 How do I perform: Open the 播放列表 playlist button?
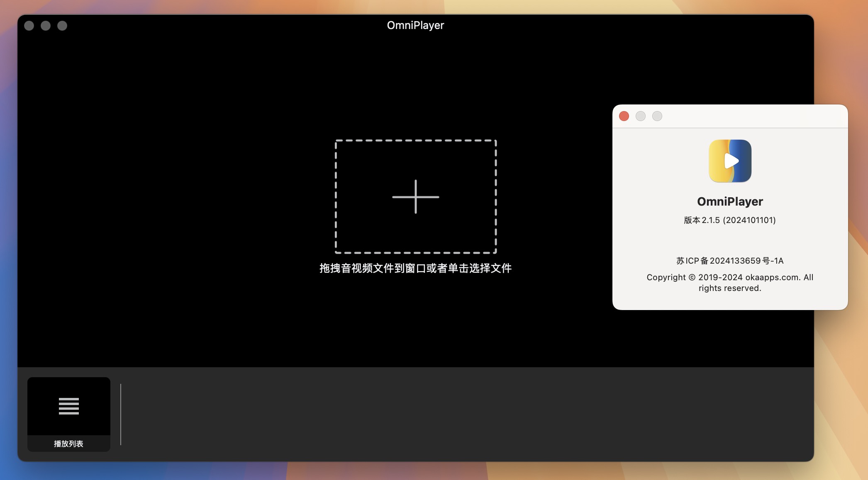[69, 414]
